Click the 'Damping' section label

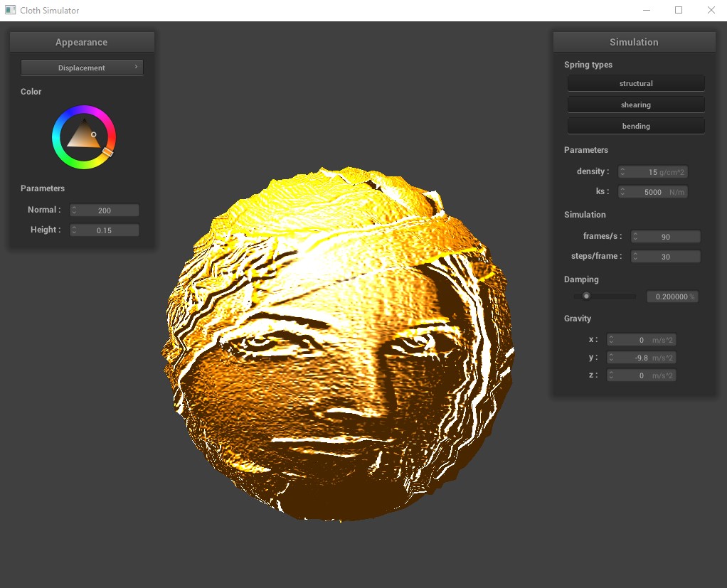(x=581, y=279)
